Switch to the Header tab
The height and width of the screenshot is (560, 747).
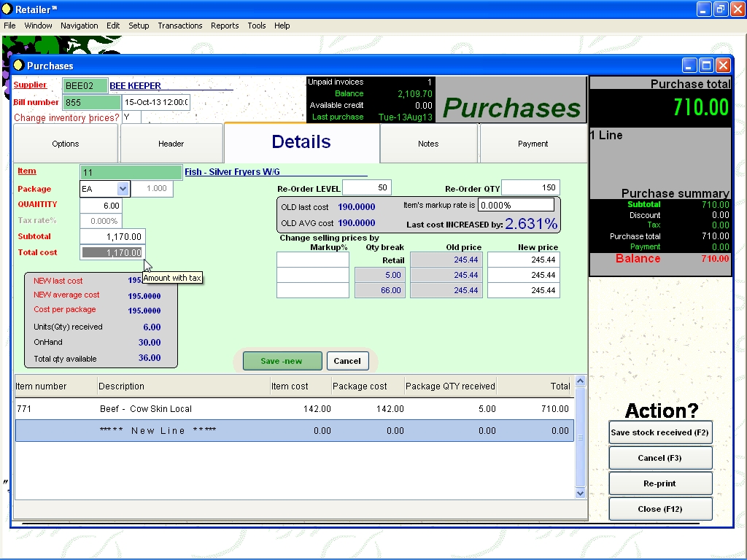click(171, 144)
